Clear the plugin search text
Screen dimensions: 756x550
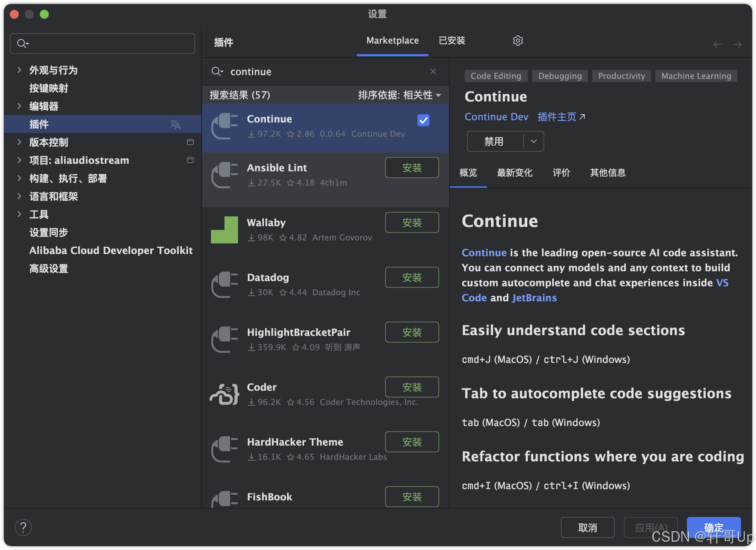tap(433, 71)
